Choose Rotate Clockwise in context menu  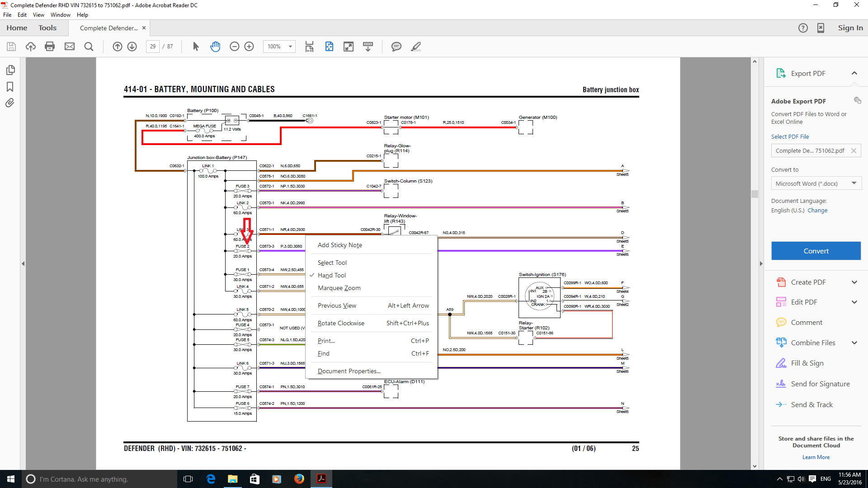[371, 323]
